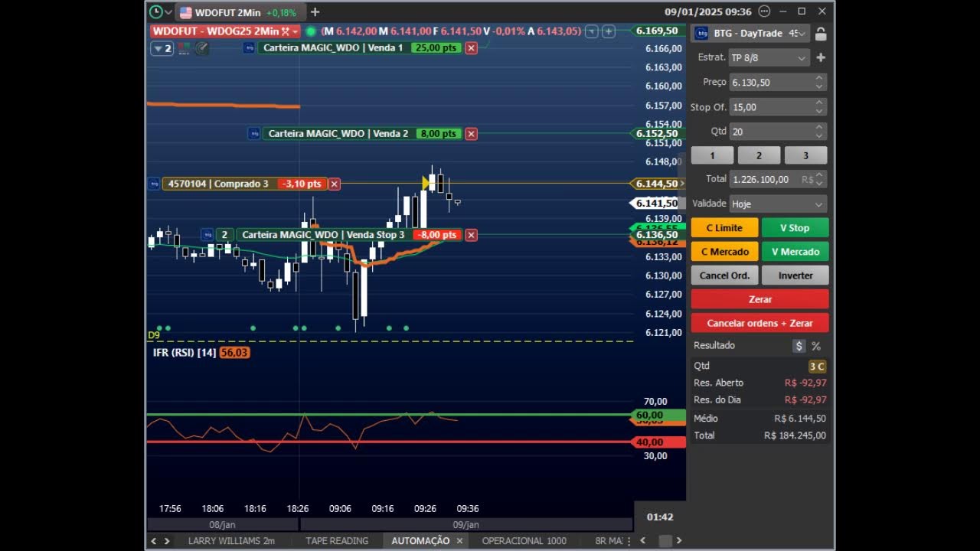Click the 6.152,50 green price tag
Image resolution: width=980 pixels, height=551 pixels.
(x=656, y=133)
